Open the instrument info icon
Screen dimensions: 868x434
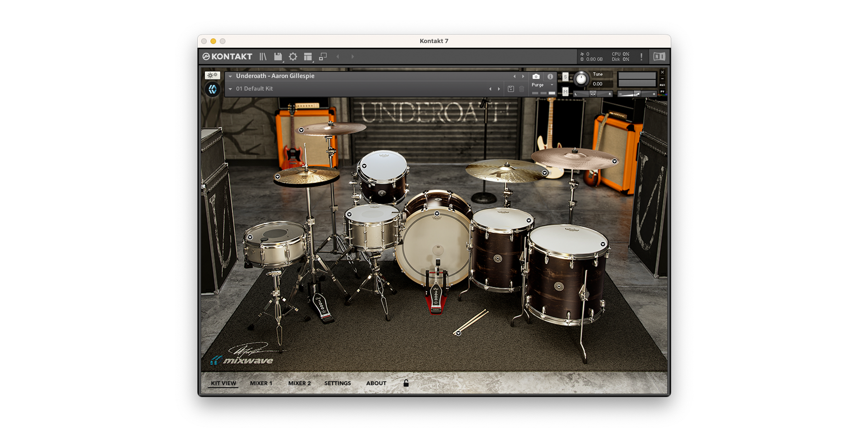point(550,77)
